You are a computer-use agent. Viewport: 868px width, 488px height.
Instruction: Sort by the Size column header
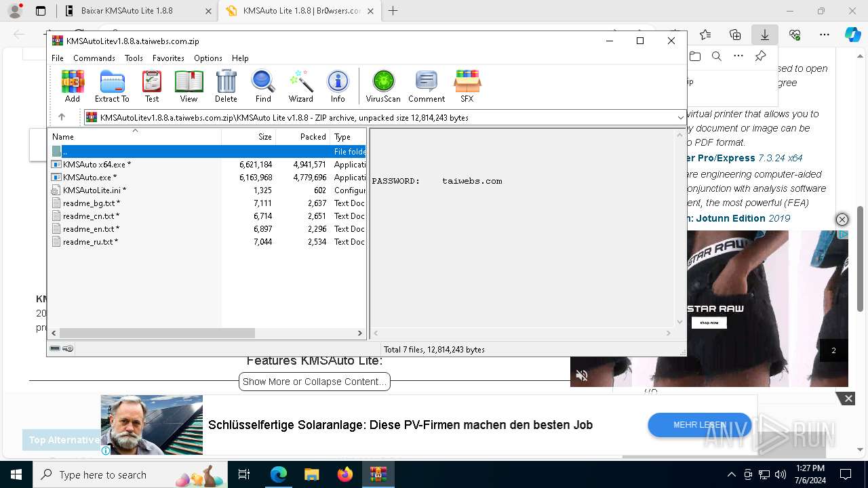pos(248,137)
